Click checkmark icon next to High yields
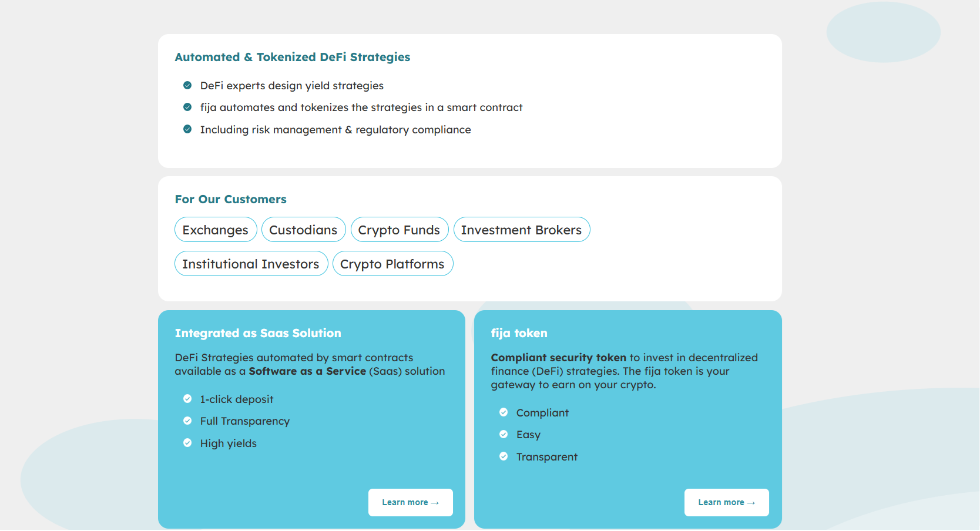Image resolution: width=980 pixels, height=531 pixels. 187,443
